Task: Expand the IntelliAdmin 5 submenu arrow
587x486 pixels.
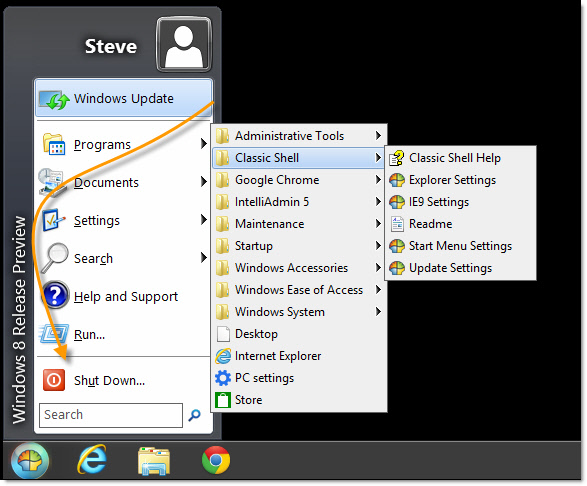Action: pos(378,202)
